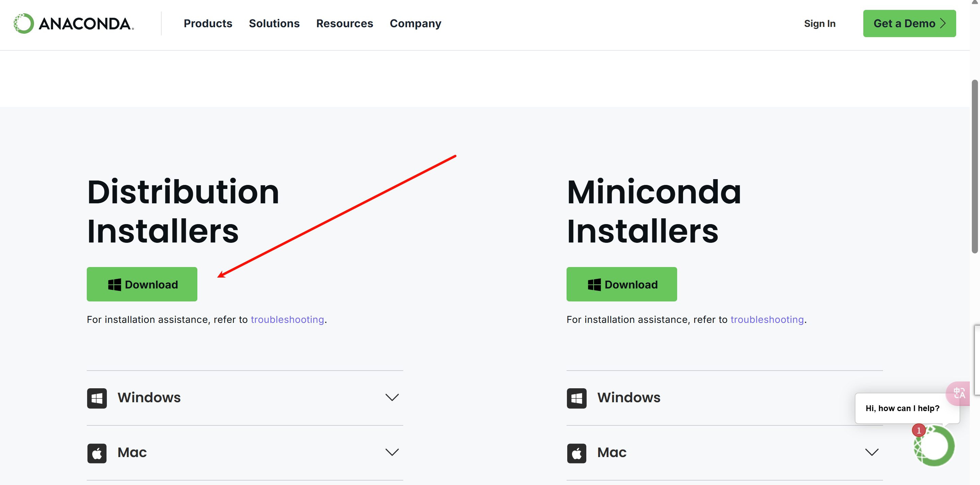The width and height of the screenshot is (980, 485).
Task: Expand Distribution Windows section chevron
Action: click(392, 397)
